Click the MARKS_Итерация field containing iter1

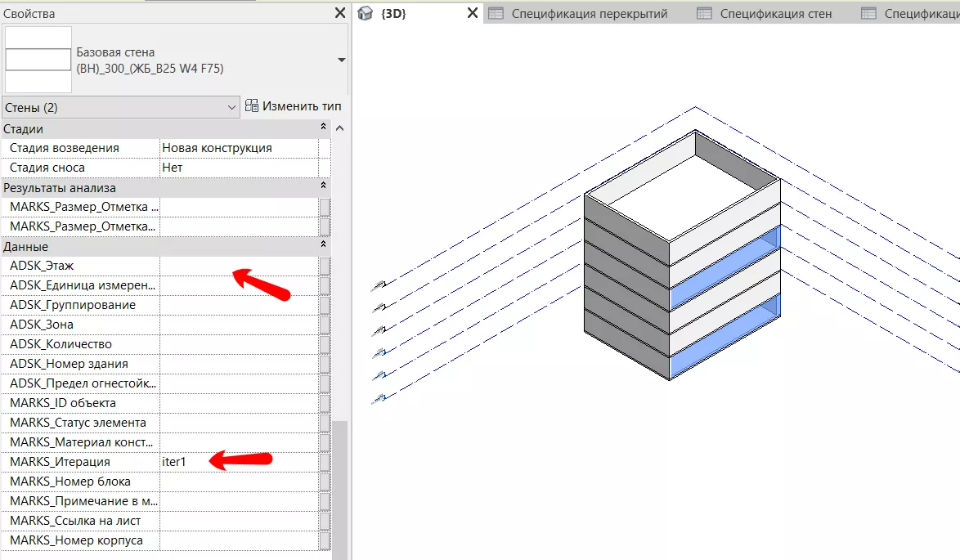238,462
